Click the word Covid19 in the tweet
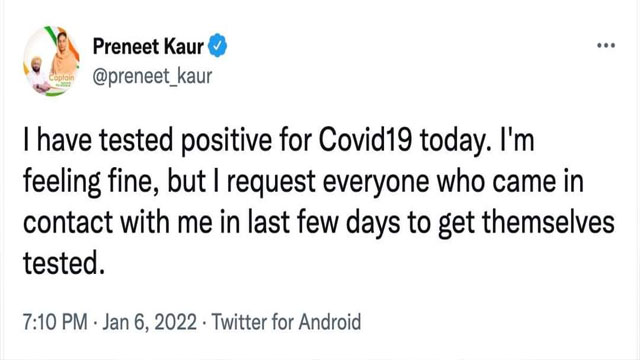Image resolution: width=640 pixels, height=360 pixels. click(365, 140)
